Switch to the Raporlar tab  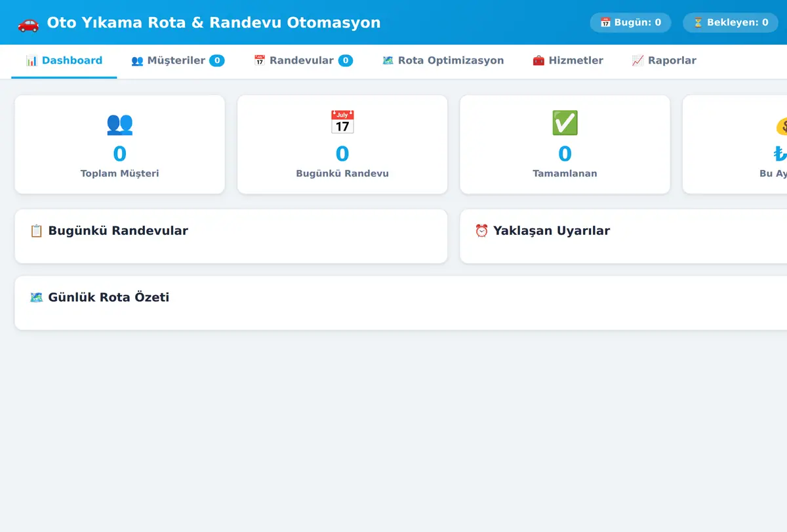pyautogui.click(x=664, y=60)
